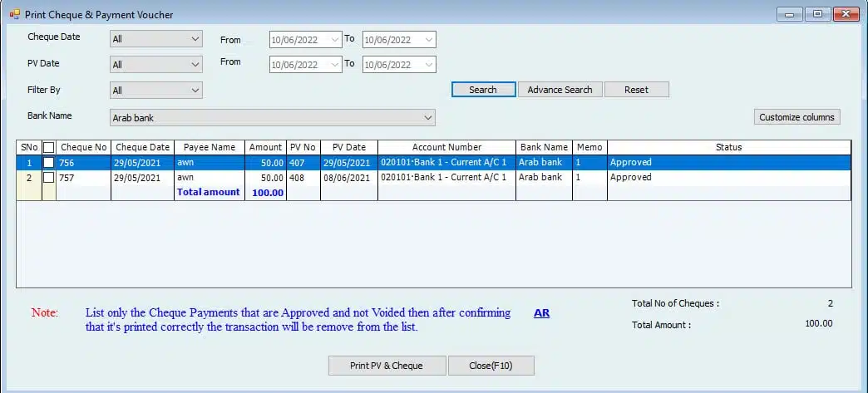Open Advance Search
Viewport: 868px width, 393px height.
[x=560, y=90]
